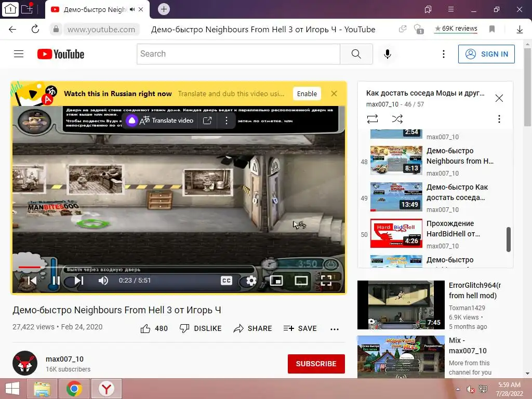This screenshot has width=532, height=399.
Task: Enter fullscreen mode
Action: [x=326, y=280]
